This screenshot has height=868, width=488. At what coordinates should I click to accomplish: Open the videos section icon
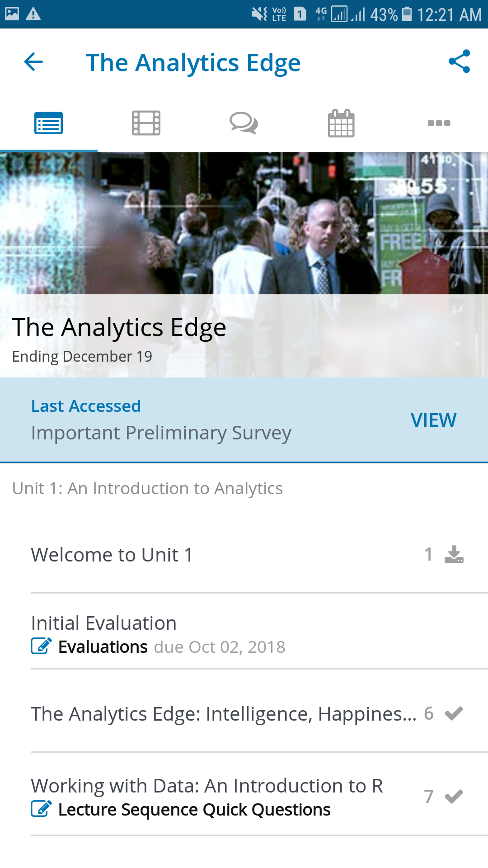click(146, 123)
